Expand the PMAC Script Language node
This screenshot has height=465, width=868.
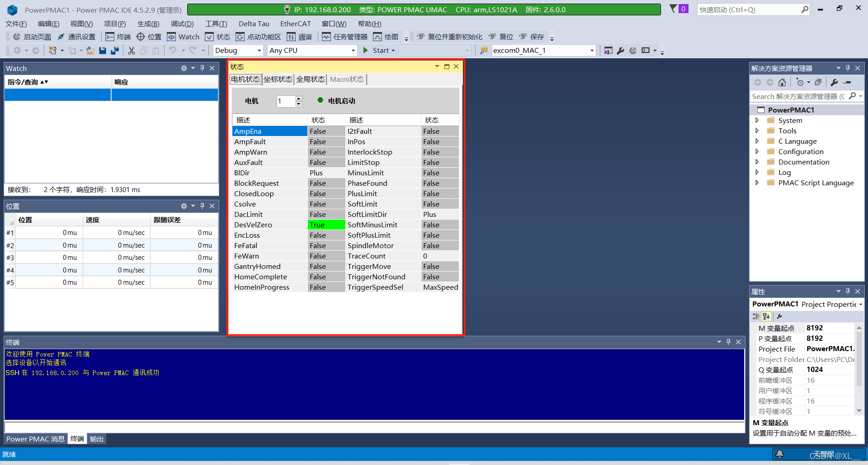click(x=757, y=183)
